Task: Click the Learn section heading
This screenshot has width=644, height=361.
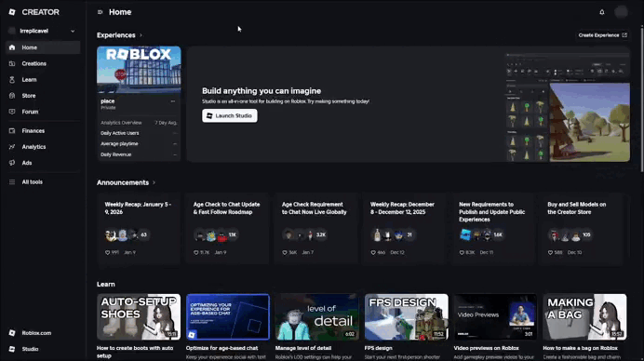Action: tap(106, 284)
